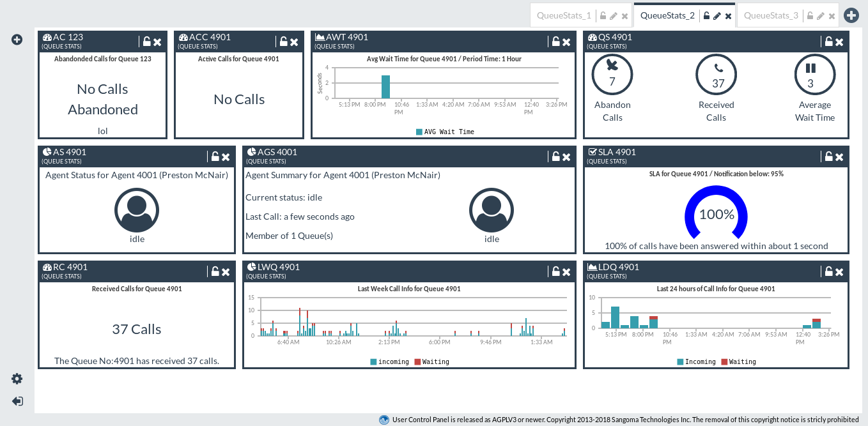Switch to QueueStats_1 dashboard tab
Image resolution: width=868 pixels, height=426 pixels.
pyautogui.click(x=564, y=15)
